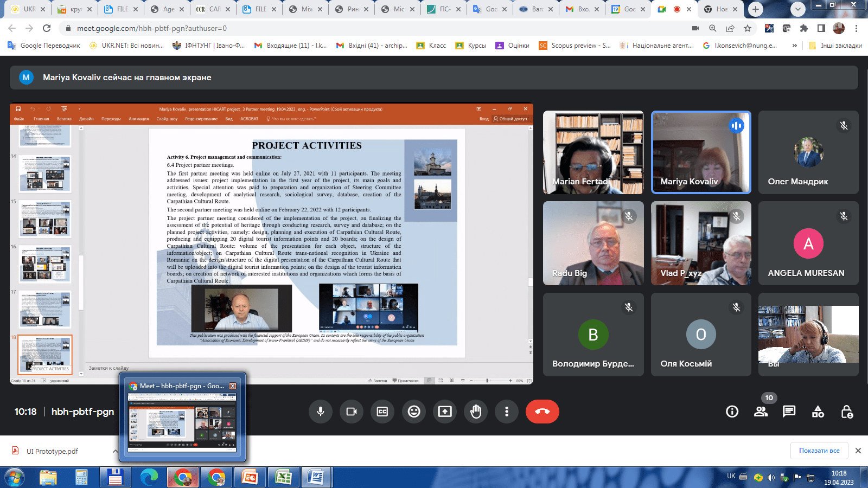Open the emoji reactions panel
Screen dimensions: 868x488
click(414, 412)
